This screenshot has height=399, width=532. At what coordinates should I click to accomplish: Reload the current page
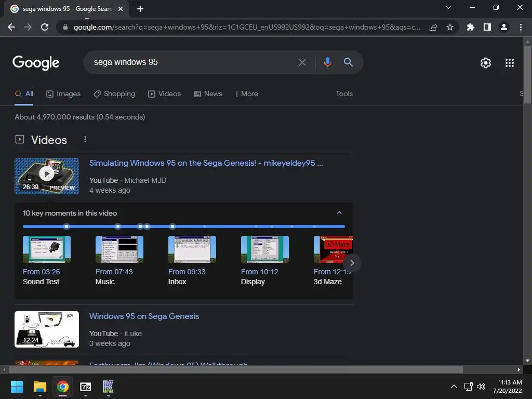45,27
